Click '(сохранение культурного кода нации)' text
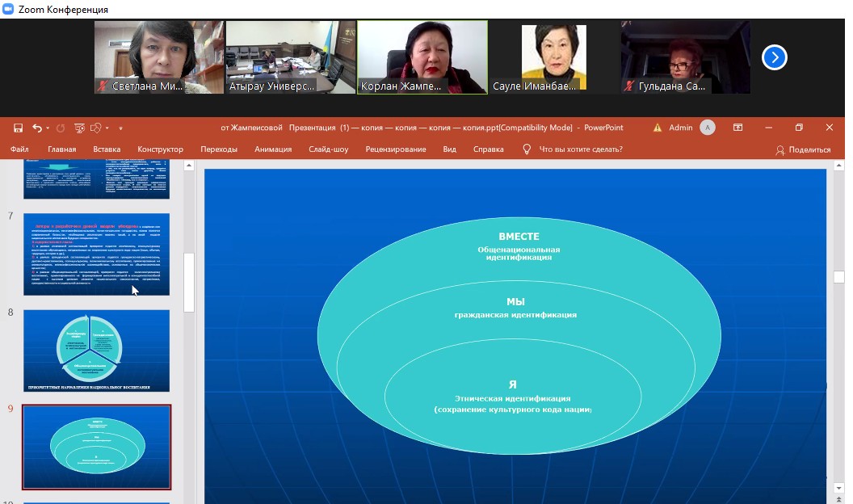 tap(513, 409)
